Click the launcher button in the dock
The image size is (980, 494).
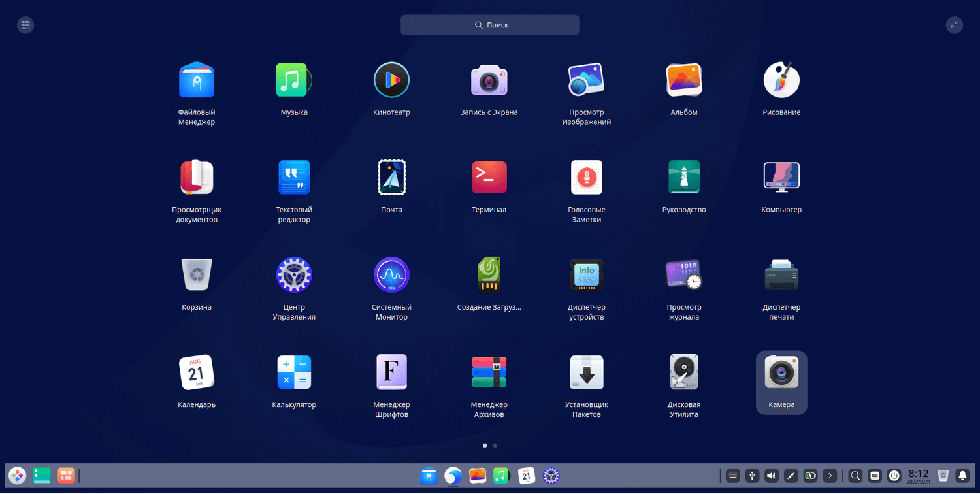click(18, 476)
